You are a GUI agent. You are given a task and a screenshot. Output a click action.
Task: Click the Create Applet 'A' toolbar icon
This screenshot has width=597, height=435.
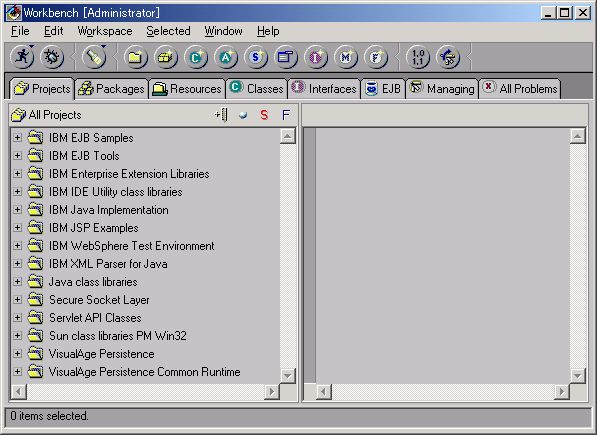point(226,57)
